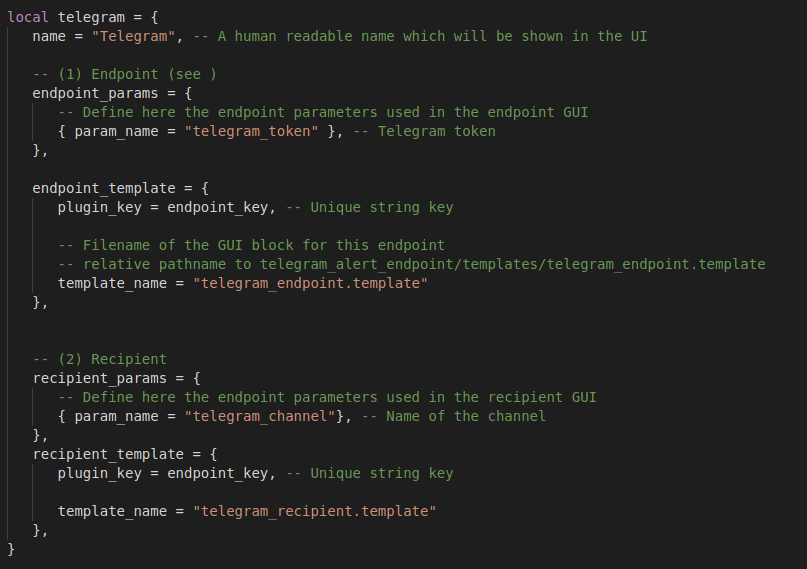Screen dimensions: 807x569
Task: Click the 'Filename of the GUI block' comment
Action: coord(251,245)
